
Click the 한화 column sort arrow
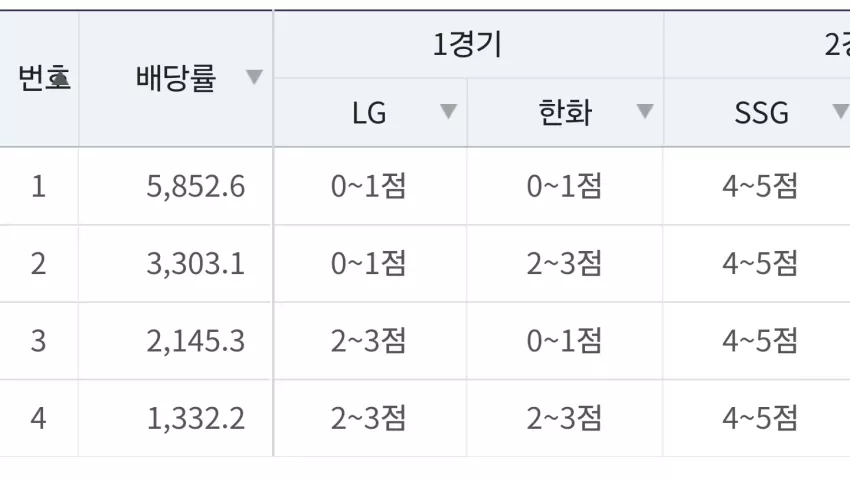pos(645,111)
